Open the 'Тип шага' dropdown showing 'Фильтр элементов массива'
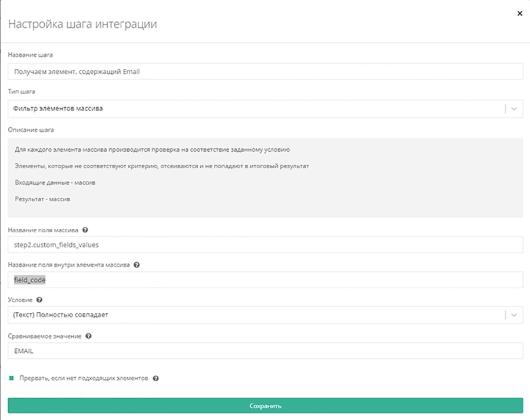 coord(253,109)
